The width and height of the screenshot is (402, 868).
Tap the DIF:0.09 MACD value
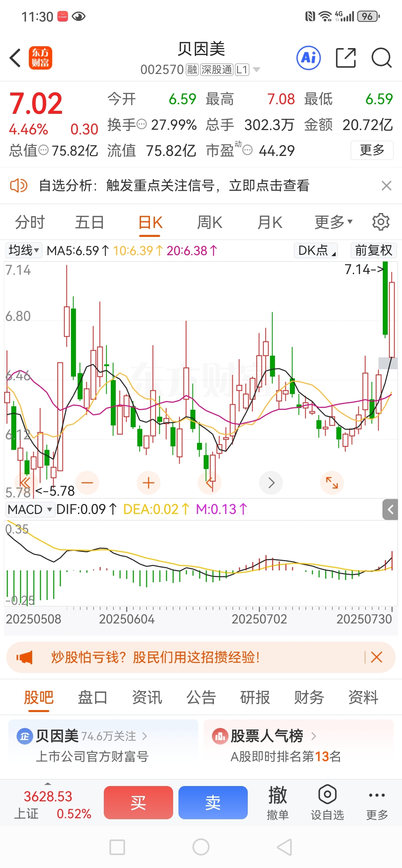pos(86,509)
